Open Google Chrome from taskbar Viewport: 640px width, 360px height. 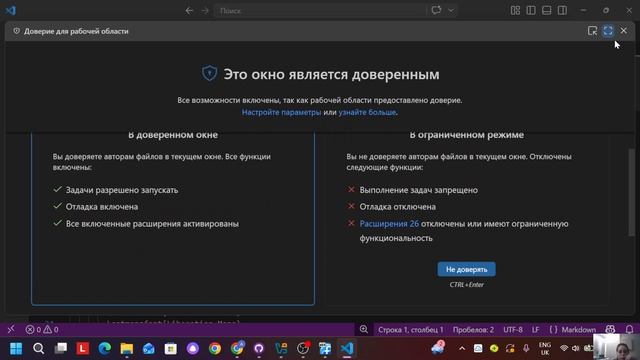pyautogui.click(x=215, y=349)
